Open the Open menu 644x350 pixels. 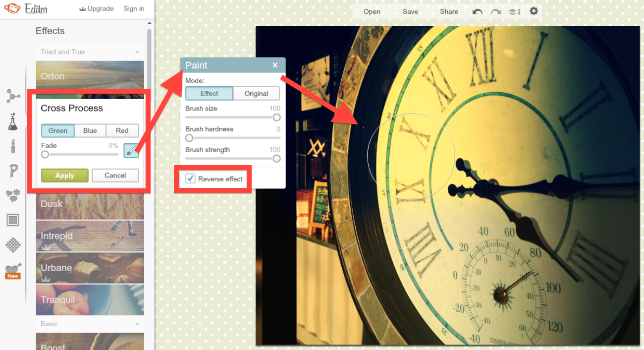click(372, 11)
